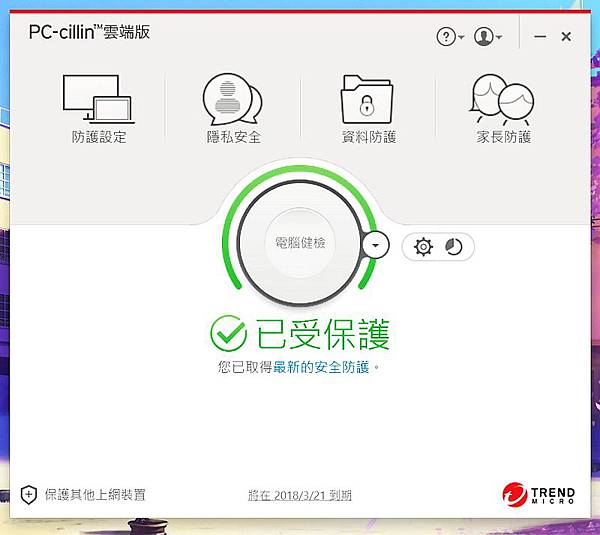Screen dimensions: 600x535
Task: Click the shield plus icon at bottom
Action: coord(29,495)
